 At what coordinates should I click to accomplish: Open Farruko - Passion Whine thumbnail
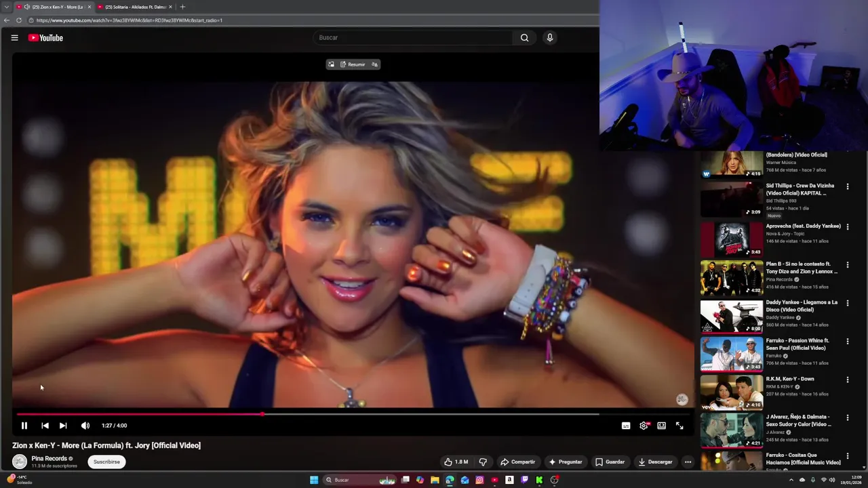pos(732,354)
